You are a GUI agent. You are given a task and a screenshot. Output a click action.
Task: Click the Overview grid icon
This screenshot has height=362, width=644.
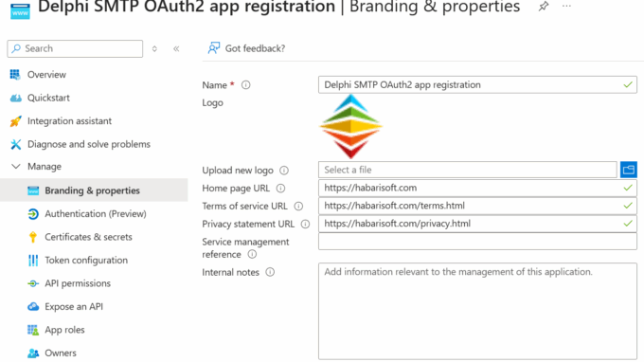(15, 74)
